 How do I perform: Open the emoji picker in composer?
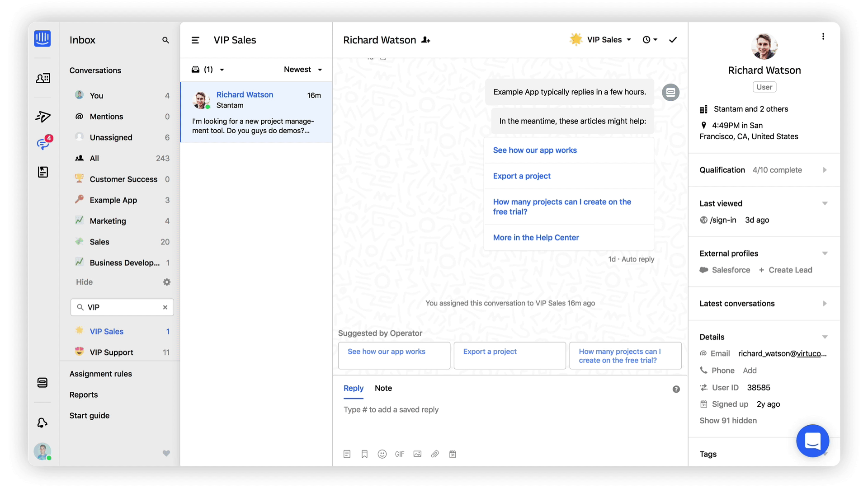tap(382, 454)
